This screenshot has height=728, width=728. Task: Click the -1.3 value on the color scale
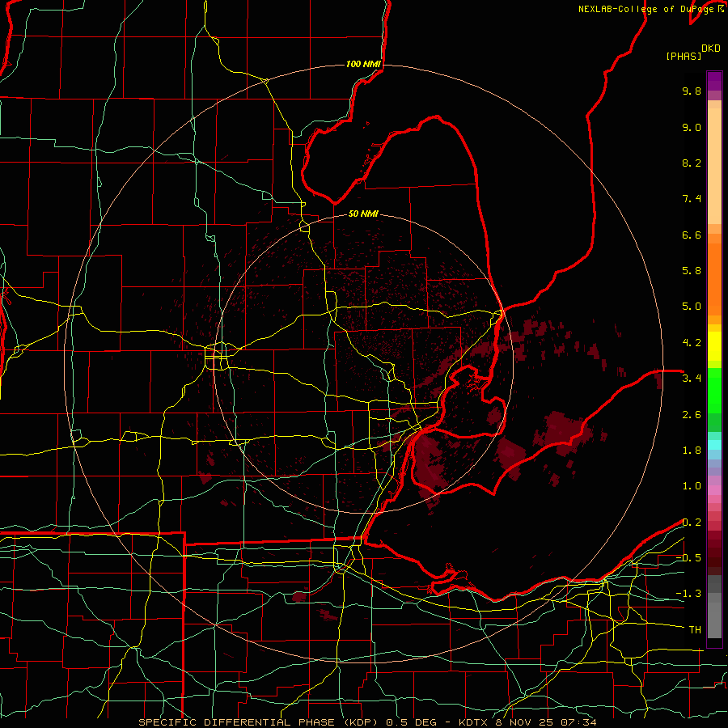tap(688, 594)
